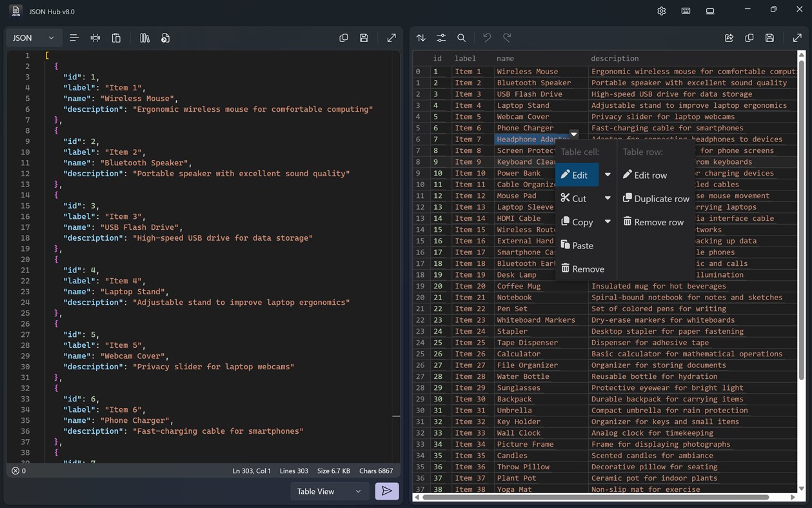
Task: Click the keyboard shortcuts icon in title bar
Action: click(686, 11)
